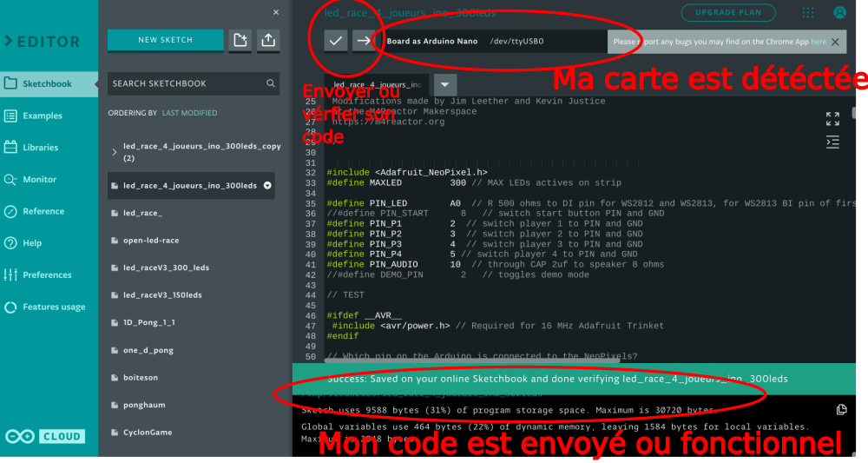Image resolution: width=868 pixels, height=463 pixels.
Task: Close the sketchbook side panel
Action: click(276, 12)
